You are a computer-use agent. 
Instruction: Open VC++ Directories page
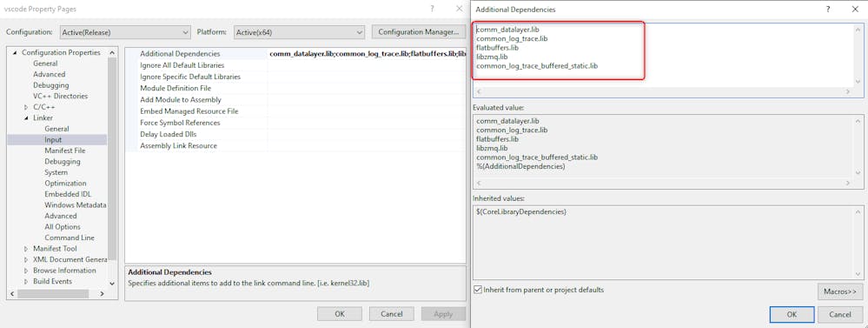[x=60, y=96]
